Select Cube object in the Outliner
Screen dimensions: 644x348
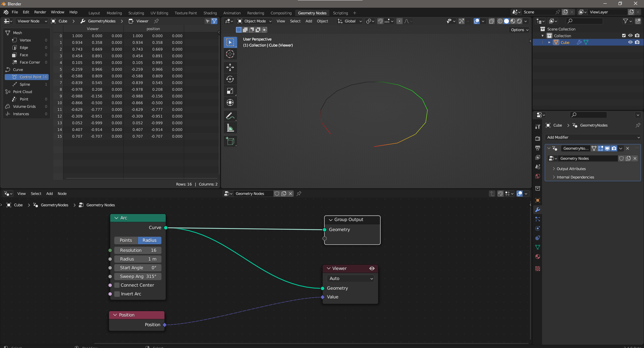(x=565, y=43)
